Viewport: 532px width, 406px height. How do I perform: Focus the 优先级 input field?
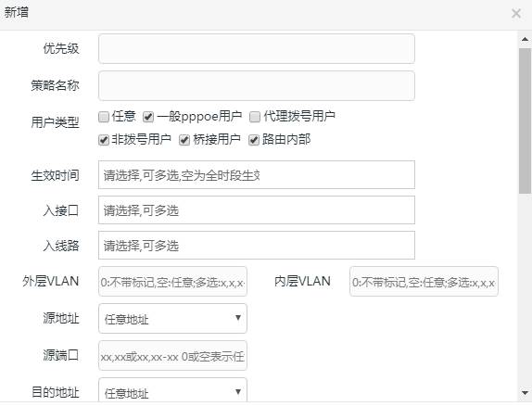(x=257, y=48)
